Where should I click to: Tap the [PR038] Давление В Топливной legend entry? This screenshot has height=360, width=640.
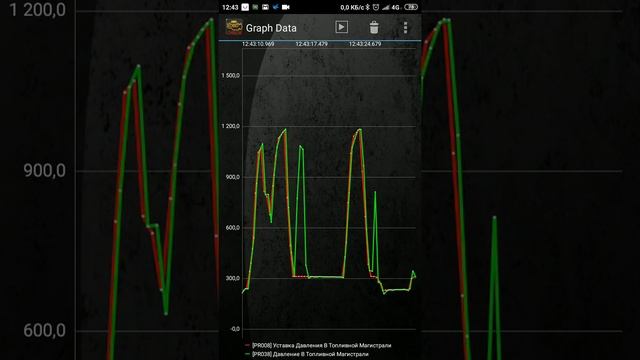(x=310, y=354)
